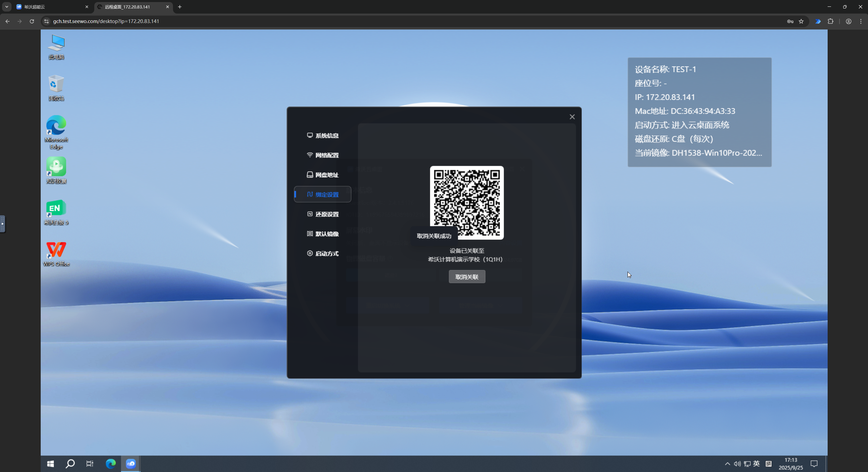Viewport: 868px width, 472px height.
Task: Open the 默认镜像 section
Action: 323,234
